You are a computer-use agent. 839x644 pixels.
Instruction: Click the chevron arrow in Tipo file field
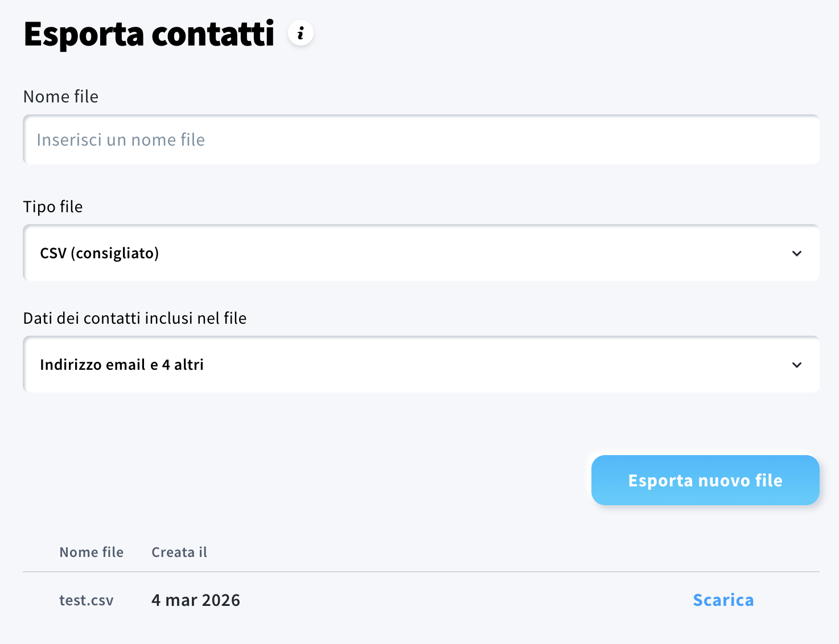797,253
